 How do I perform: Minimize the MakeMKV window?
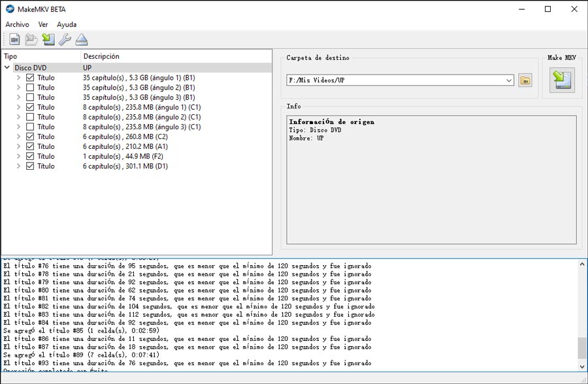pos(521,9)
